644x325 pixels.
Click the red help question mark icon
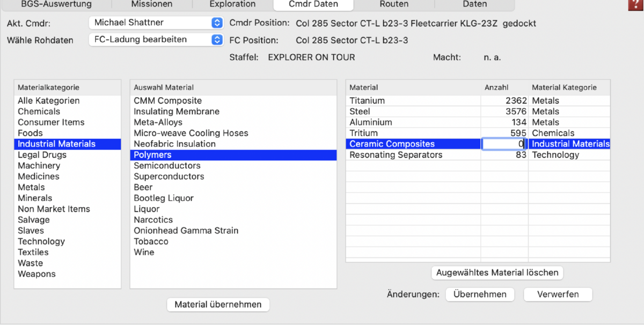[x=635, y=4]
